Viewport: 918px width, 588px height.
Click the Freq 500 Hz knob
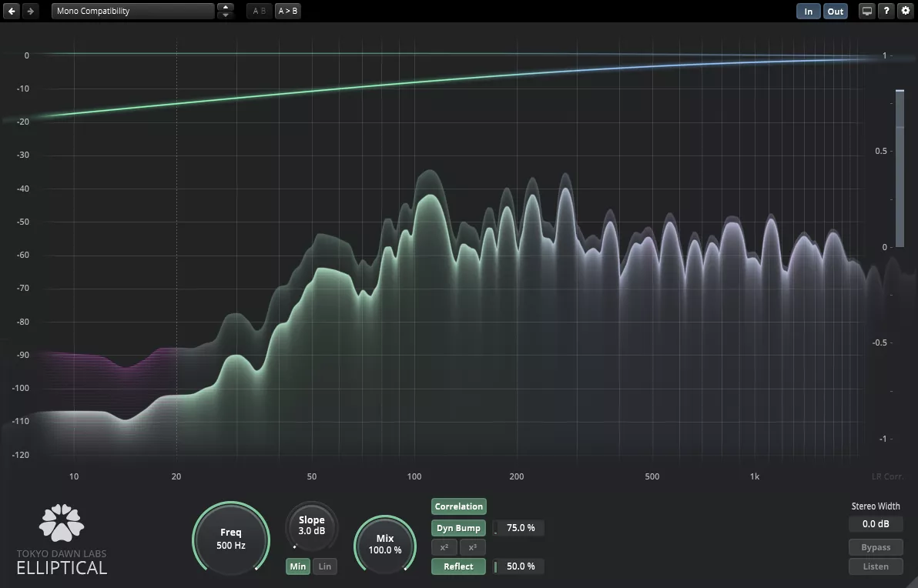pyautogui.click(x=231, y=539)
